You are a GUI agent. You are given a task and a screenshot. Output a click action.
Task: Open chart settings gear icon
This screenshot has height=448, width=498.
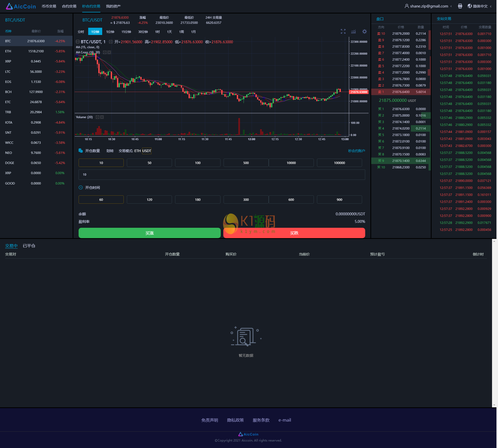[364, 32]
